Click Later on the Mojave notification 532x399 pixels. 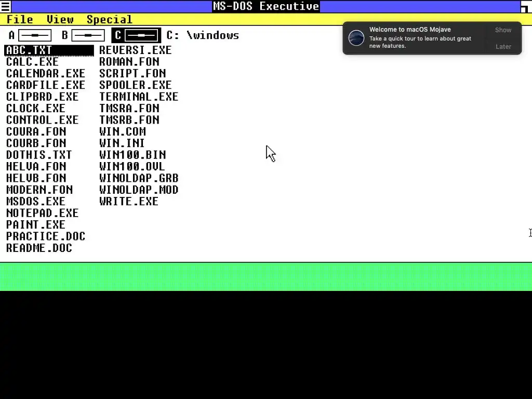503,46
